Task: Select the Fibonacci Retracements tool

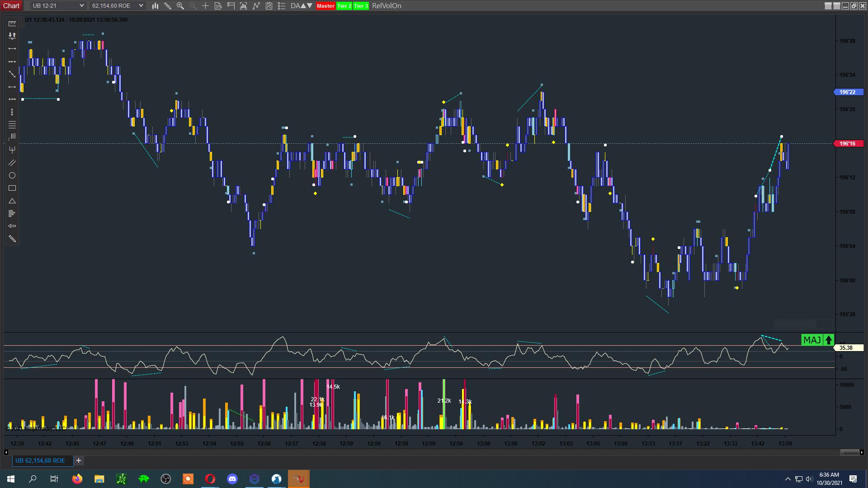Action: point(12,124)
